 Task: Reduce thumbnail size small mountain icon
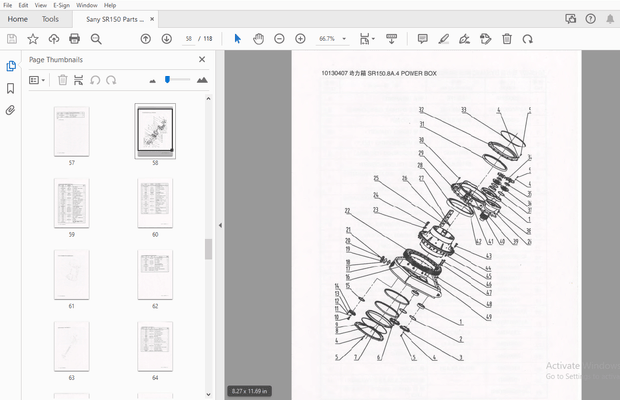pos(153,81)
